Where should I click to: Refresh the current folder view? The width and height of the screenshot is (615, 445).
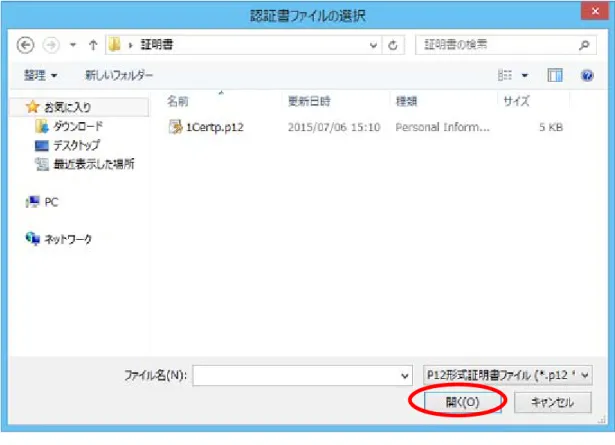click(x=393, y=45)
